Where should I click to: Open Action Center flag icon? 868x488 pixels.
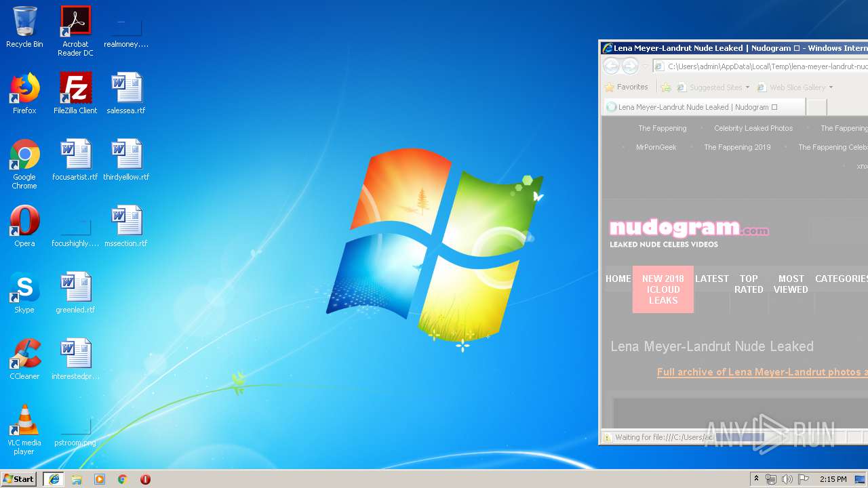pos(804,479)
